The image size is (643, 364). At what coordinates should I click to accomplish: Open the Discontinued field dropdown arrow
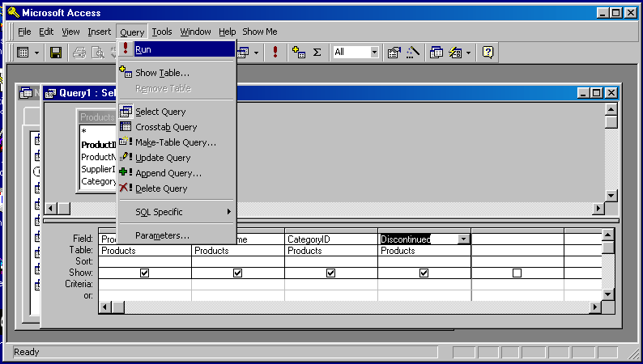[463, 239]
